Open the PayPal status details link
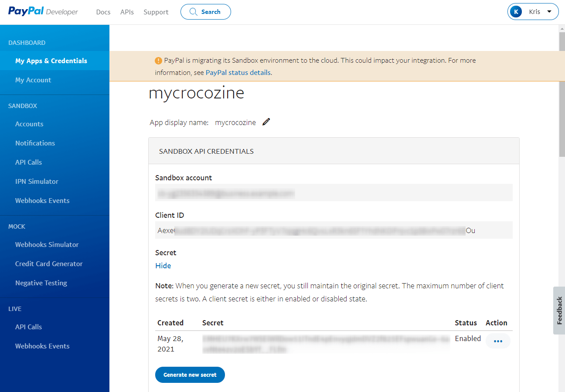The image size is (565, 392). 238,72
